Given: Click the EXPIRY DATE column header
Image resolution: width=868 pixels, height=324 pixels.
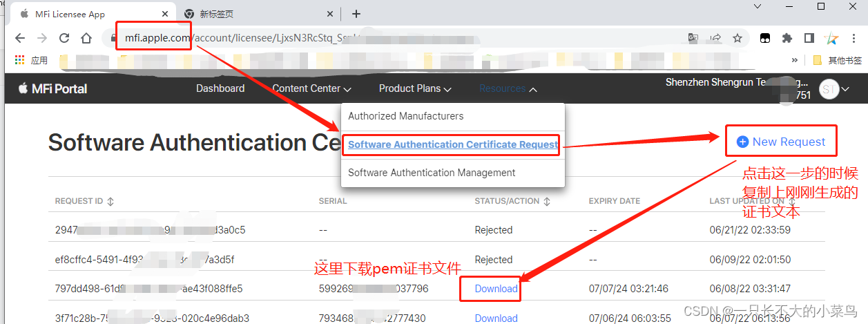Looking at the screenshot, I should (x=615, y=201).
